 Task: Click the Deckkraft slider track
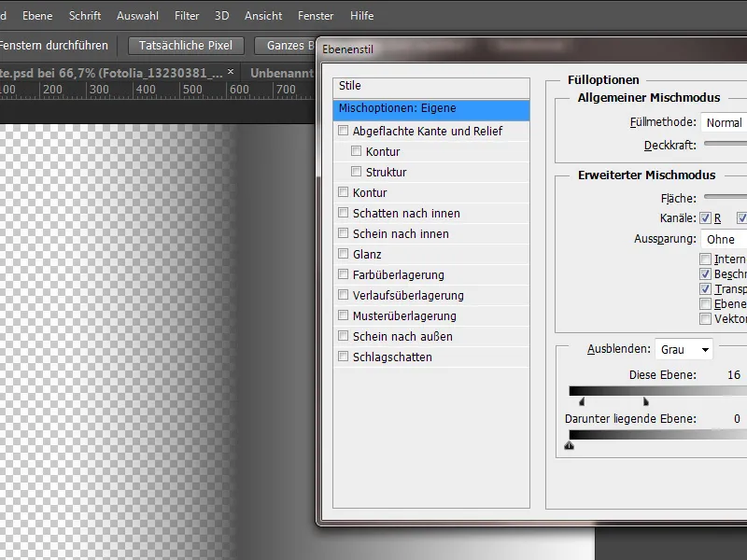pyautogui.click(x=726, y=144)
